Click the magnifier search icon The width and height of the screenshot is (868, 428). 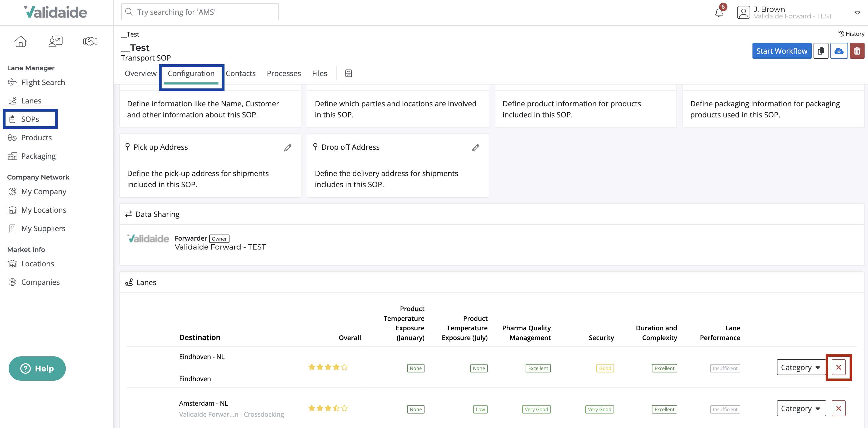pyautogui.click(x=129, y=12)
